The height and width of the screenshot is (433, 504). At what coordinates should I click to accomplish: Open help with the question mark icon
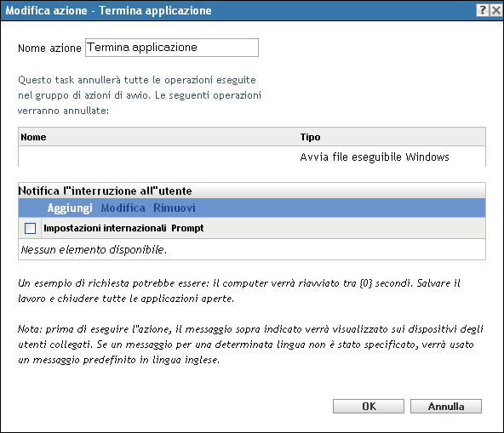point(483,10)
